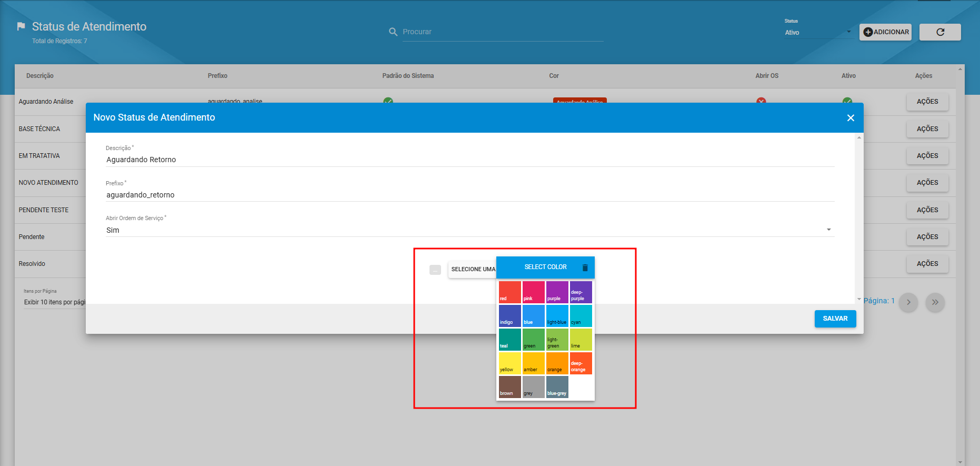Pick the blue-grey color swatch

click(557, 387)
